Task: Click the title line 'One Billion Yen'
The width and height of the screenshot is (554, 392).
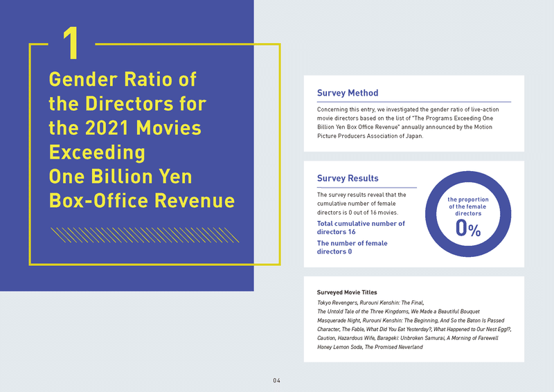Action: point(120,177)
